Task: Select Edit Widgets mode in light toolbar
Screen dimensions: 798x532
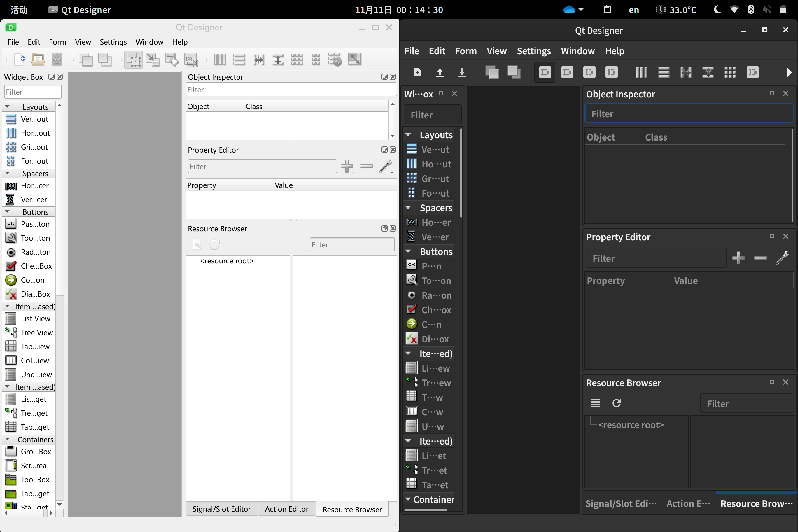Action: (x=133, y=60)
